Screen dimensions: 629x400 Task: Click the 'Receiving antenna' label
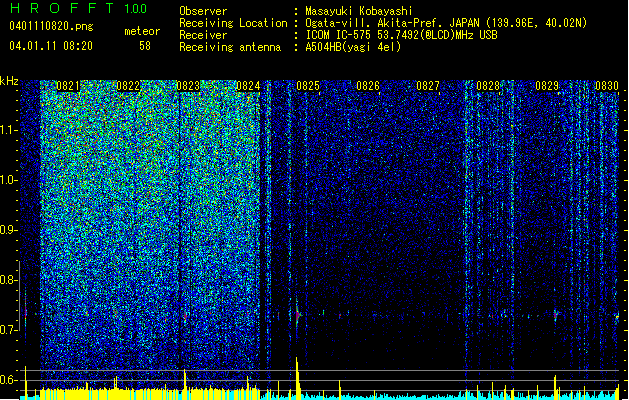click(x=230, y=47)
